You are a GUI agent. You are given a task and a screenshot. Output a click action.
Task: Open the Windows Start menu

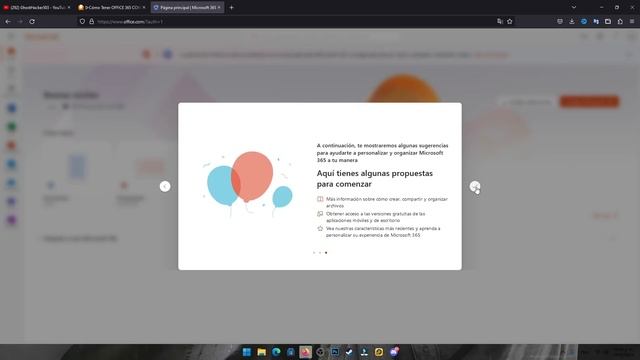click(247, 352)
